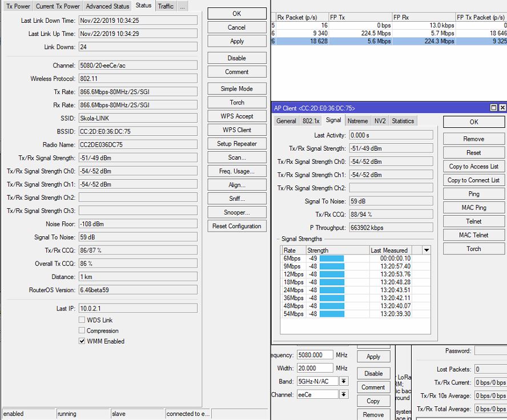Switch to Current Tx Power tab
Image resolution: width=507 pixels, height=420 pixels.
tap(58, 6)
